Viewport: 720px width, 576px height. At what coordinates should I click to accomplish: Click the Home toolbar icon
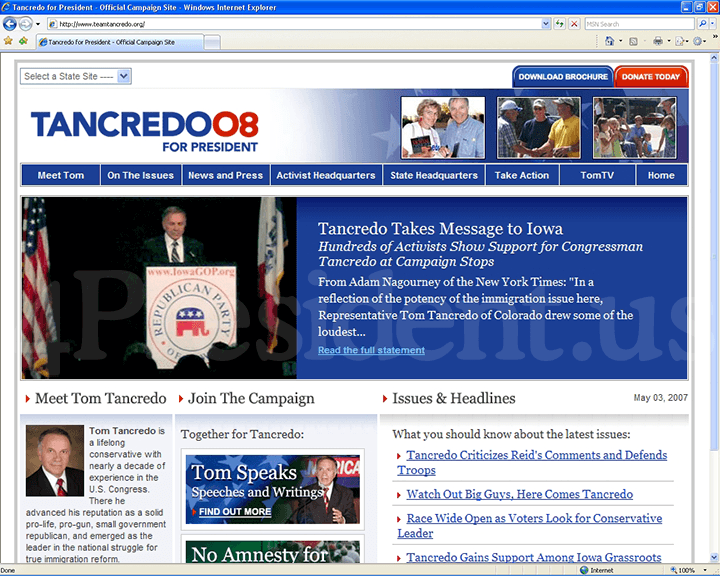pos(609,41)
